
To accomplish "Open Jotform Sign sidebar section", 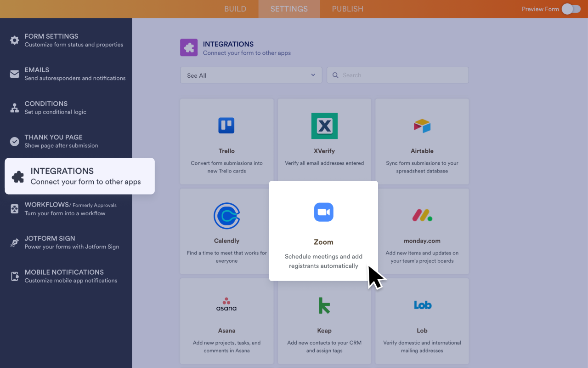I will [x=66, y=242].
